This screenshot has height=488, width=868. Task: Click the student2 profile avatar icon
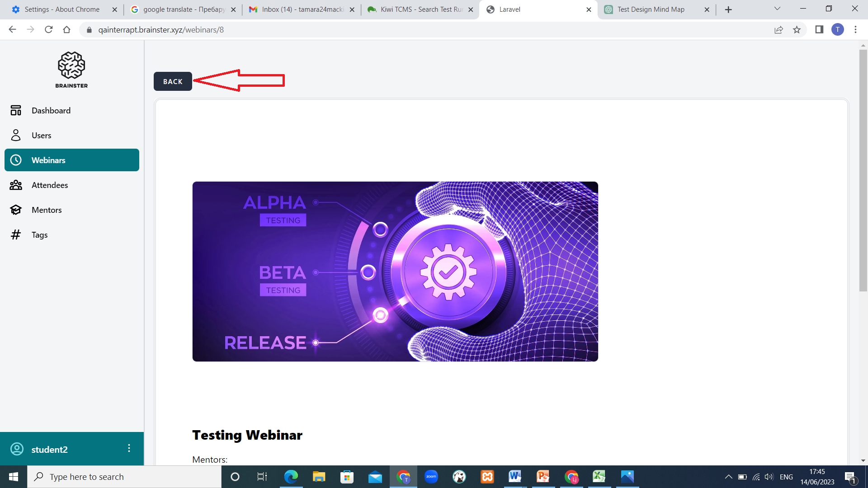(x=17, y=449)
